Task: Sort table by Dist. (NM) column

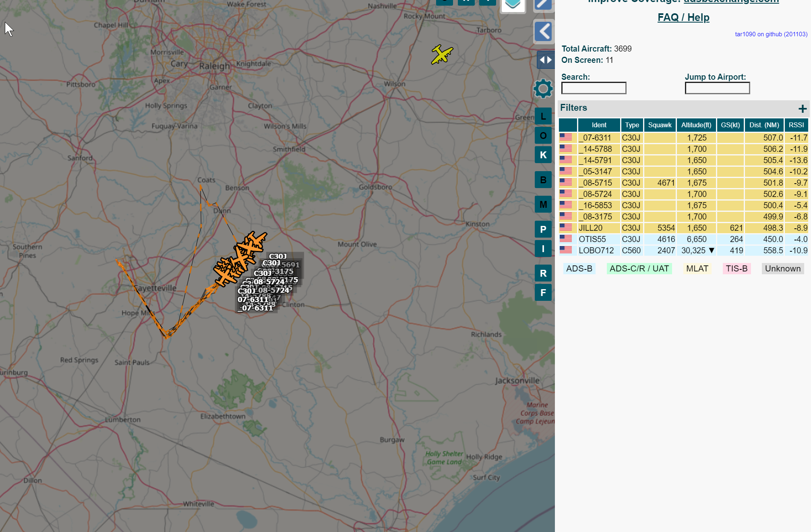Action: click(x=764, y=125)
